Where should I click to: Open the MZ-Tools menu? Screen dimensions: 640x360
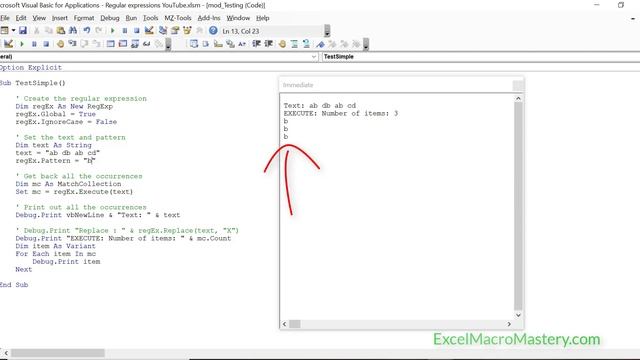pyautogui.click(x=178, y=18)
